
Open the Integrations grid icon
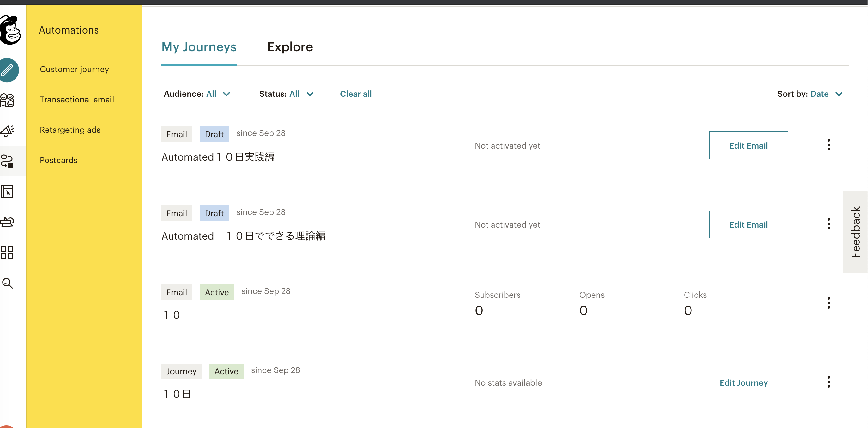tap(7, 252)
